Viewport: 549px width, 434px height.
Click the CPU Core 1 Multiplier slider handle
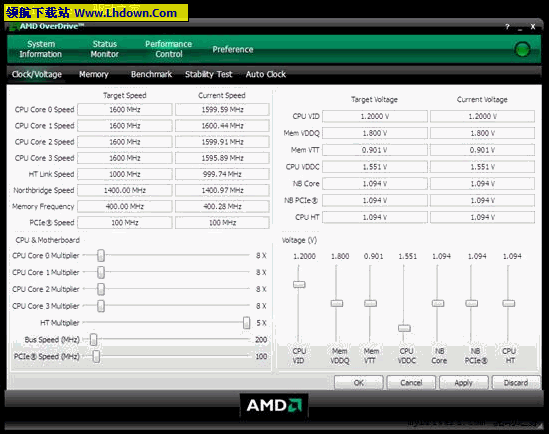101,272
